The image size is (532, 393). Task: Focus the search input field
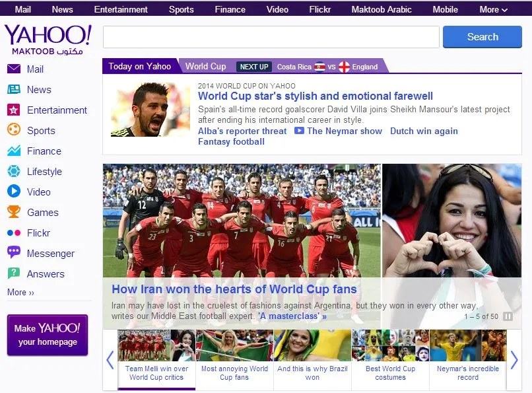click(x=271, y=36)
